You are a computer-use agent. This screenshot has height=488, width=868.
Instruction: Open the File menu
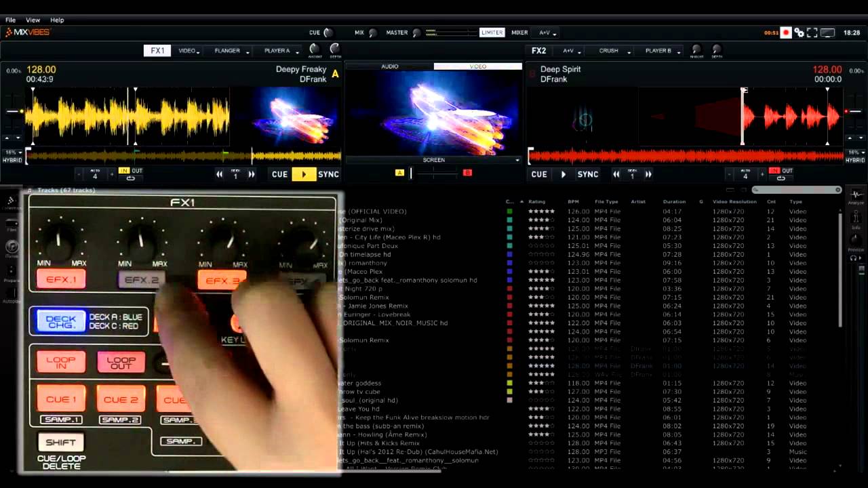11,20
